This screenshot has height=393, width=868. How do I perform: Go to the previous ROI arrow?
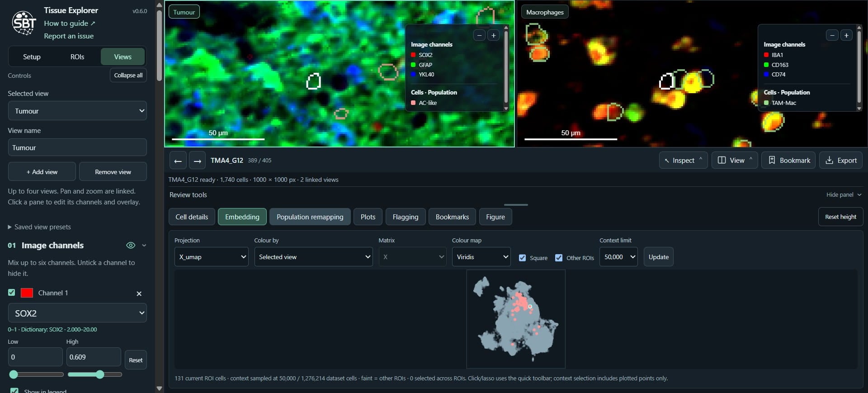click(x=178, y=161)
